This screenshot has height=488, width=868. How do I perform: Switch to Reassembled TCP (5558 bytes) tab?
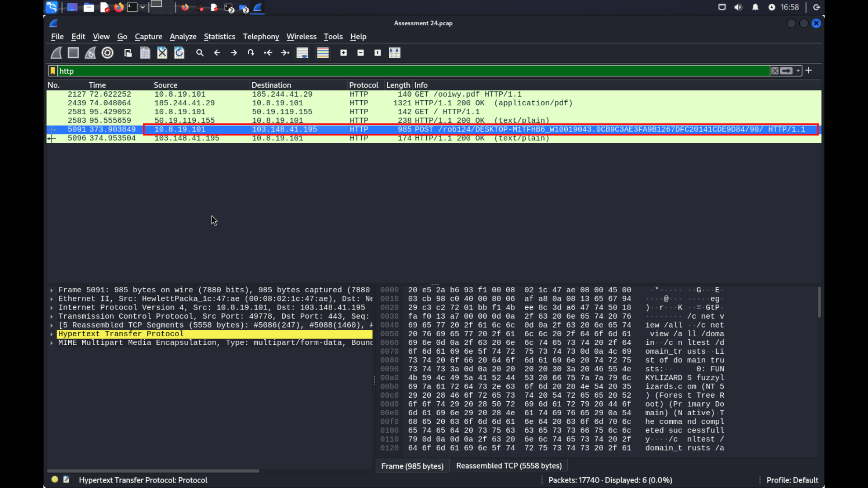point(509,466)
